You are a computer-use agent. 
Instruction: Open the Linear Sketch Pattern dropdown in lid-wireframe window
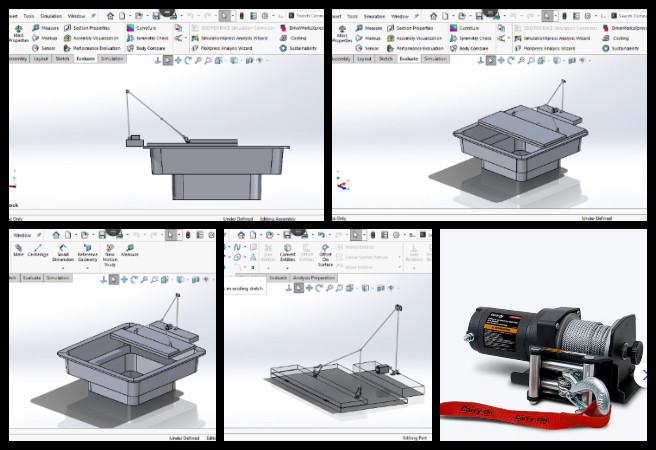coord(400,257)
